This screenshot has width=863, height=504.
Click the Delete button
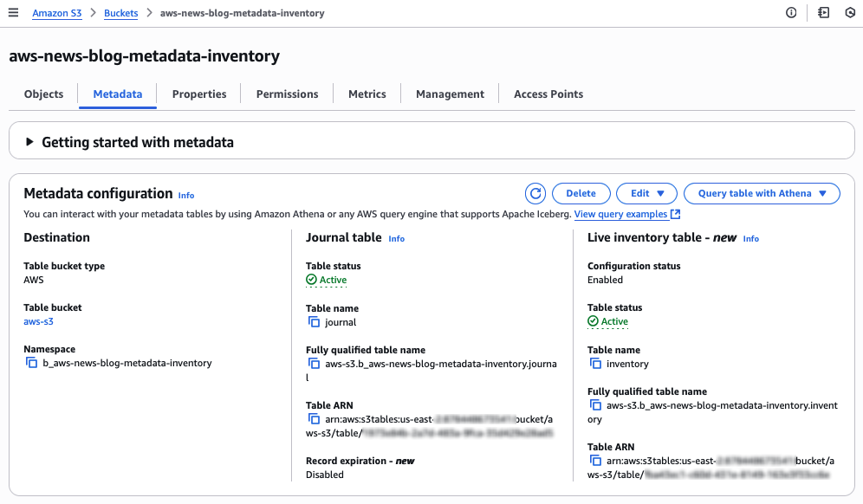[581, 194]
